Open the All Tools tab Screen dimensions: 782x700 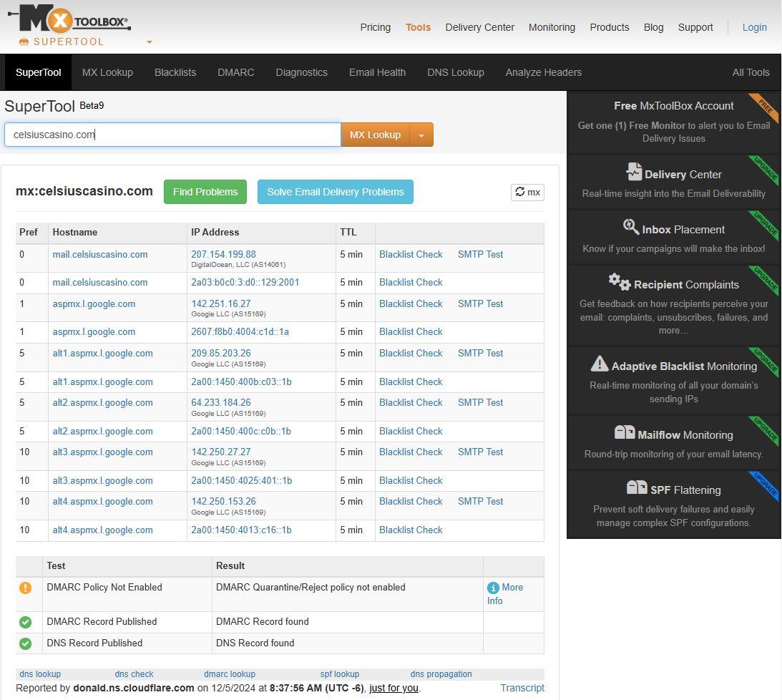point(751,72)
